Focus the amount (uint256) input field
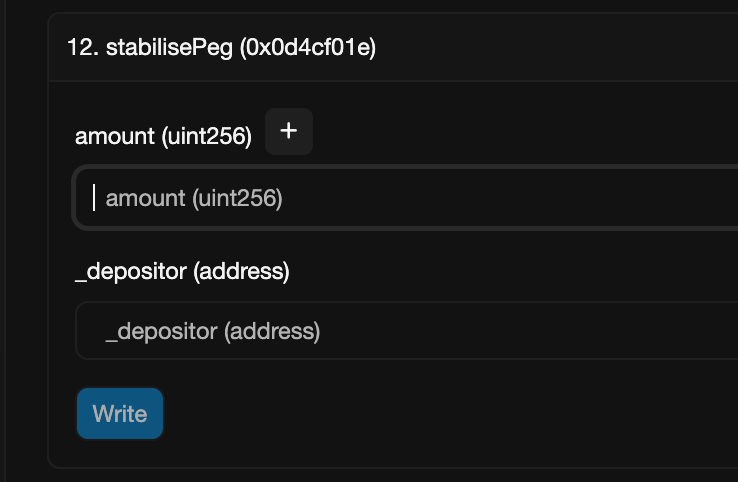The image size is (738, 482). point(407,198)
